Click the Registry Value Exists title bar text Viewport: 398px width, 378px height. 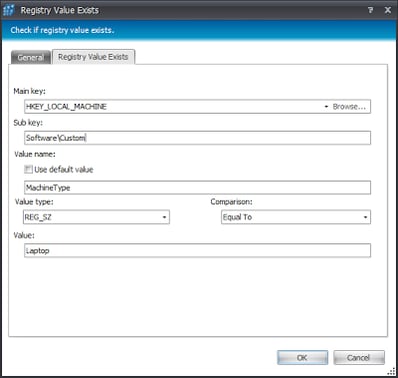click(x=60, y=10)
